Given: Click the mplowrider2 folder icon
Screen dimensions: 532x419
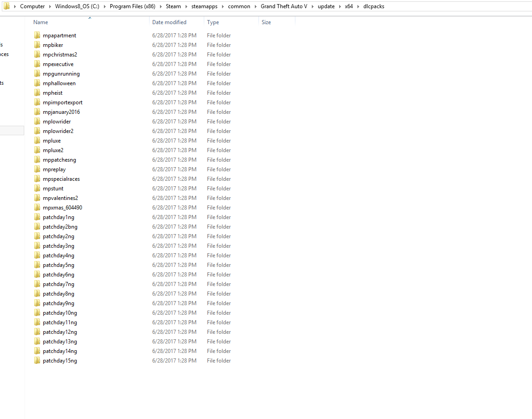Looking at the screenshot, I should [x=37, y=131].
